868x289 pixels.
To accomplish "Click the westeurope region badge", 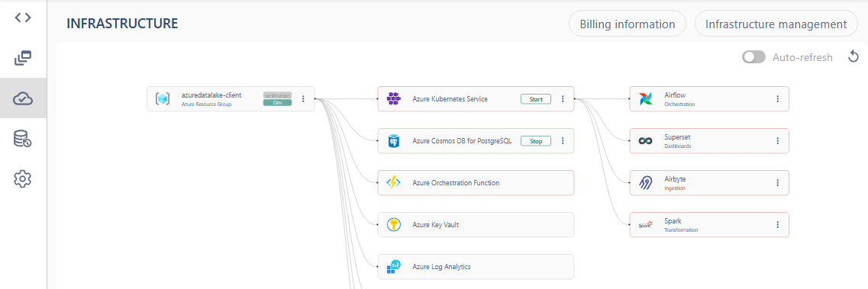I will [277, 95].
